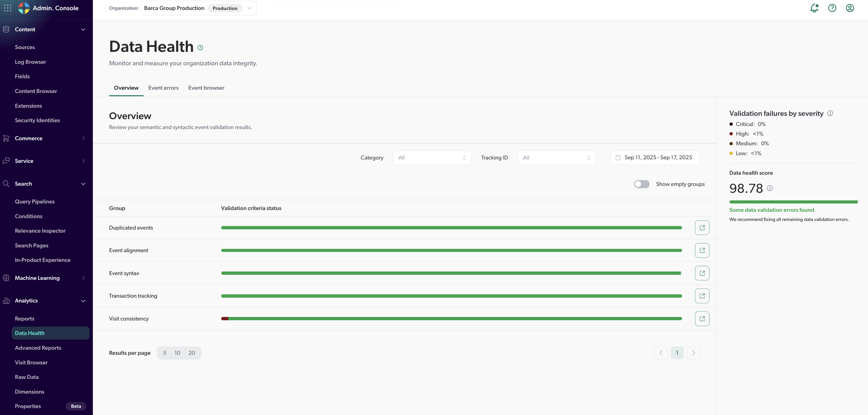The height and width of the screenshot is (415, 868).
Task: Open the Category dropdown
Action: (432, 158)
